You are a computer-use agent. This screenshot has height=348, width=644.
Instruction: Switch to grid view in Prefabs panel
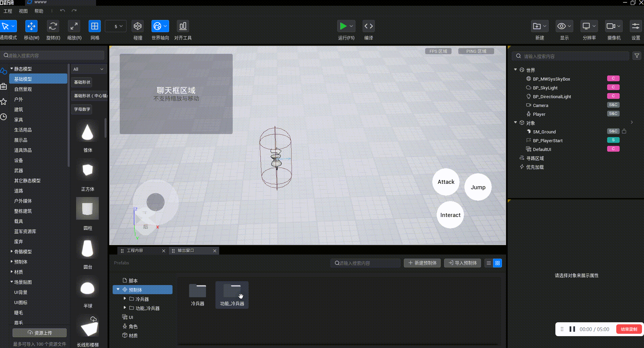pyautogui.click(x=498, y=263)
